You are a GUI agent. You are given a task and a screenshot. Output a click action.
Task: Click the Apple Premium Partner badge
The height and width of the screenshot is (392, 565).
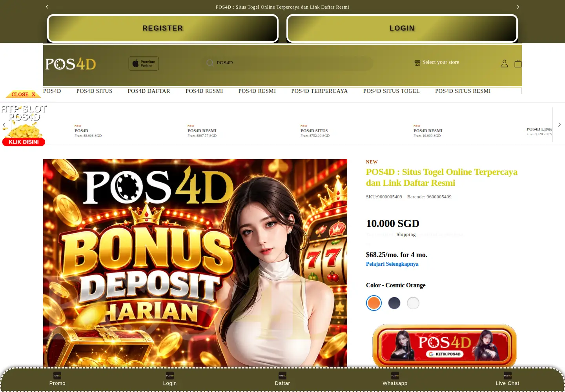click(x=144, y=64)
